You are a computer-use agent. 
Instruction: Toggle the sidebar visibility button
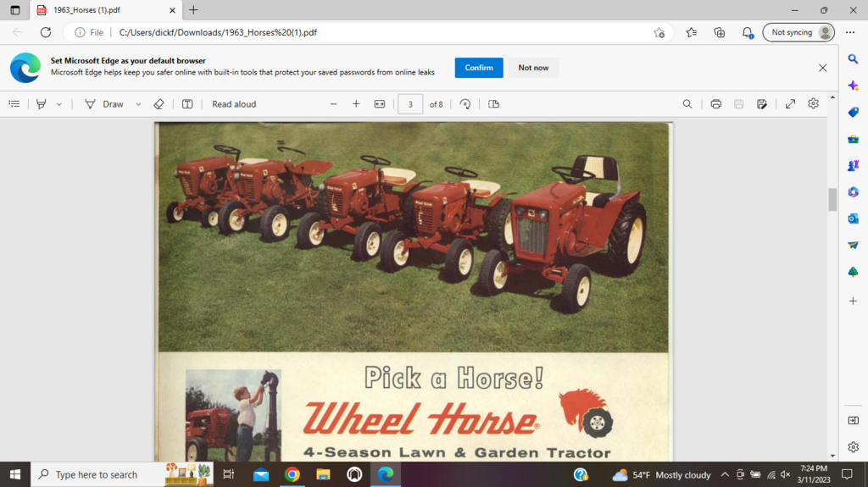(853, 421)
